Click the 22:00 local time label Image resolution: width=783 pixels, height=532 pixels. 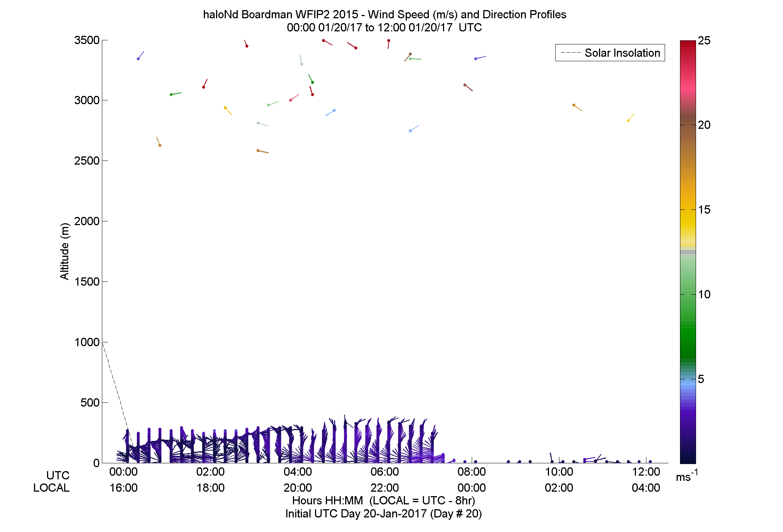coord(385,488)
